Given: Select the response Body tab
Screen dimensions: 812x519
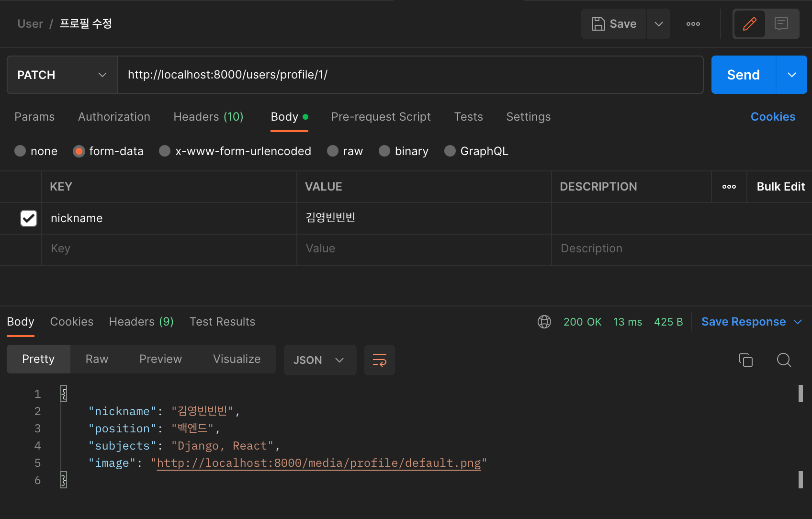Looking at the screenshot, I should click(21, 322).
